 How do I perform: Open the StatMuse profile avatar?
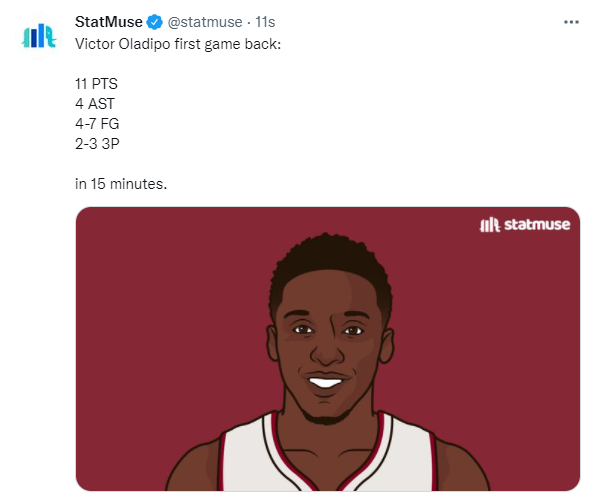pos(39,36)
